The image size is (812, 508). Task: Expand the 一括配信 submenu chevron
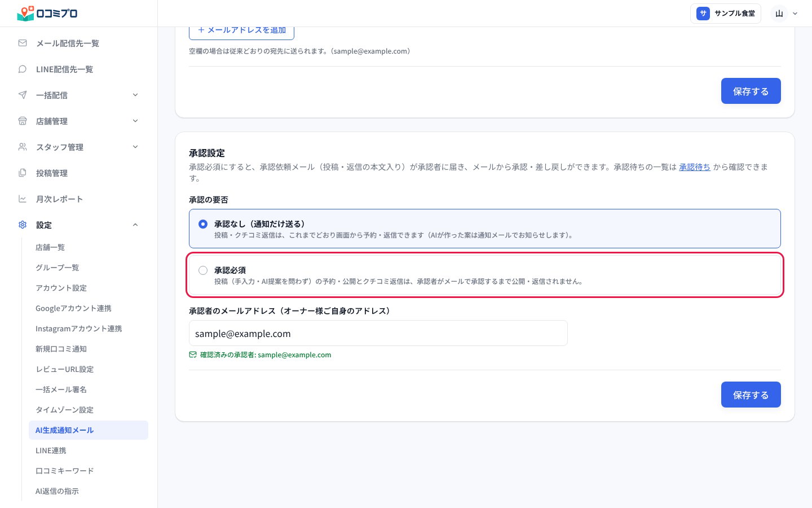(135, 95)
